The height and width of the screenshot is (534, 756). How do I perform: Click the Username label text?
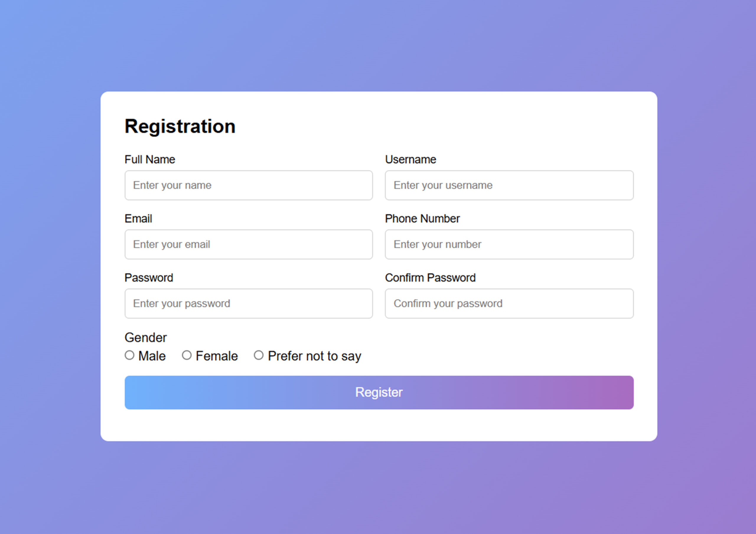click(410, 159)
